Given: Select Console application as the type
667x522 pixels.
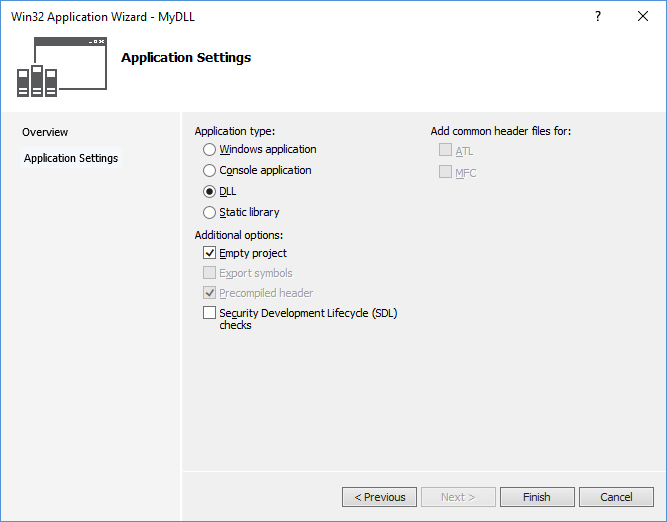Looking at the screenshot, I should point(209,170).
